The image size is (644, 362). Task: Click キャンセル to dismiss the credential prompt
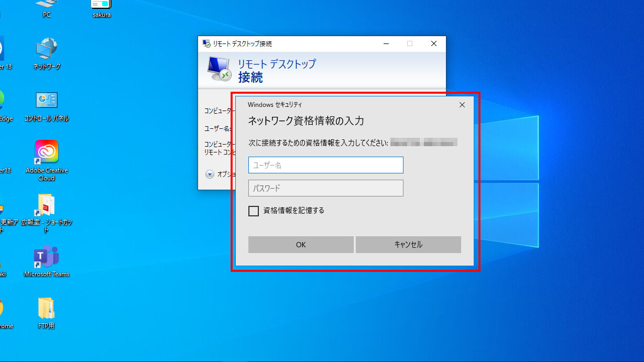[408, 245]
